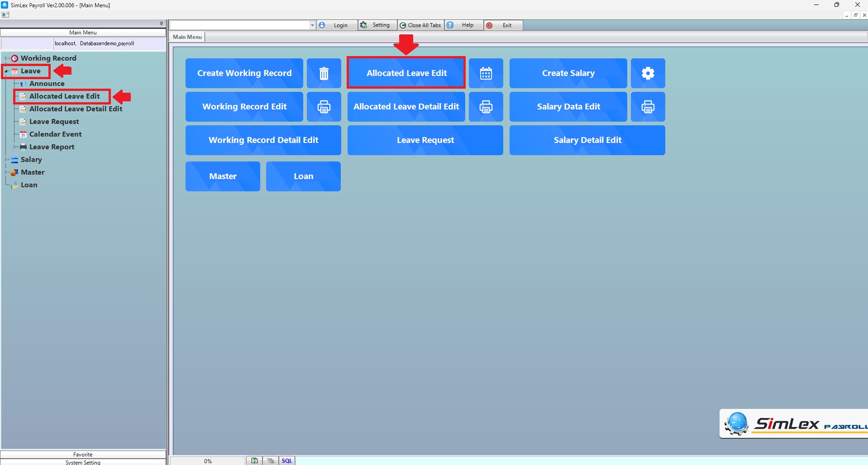Viewport: 868px width, 465px height.
Task: Click the printer icon beside Working Record Edit
Action: [x=324, y=107]
